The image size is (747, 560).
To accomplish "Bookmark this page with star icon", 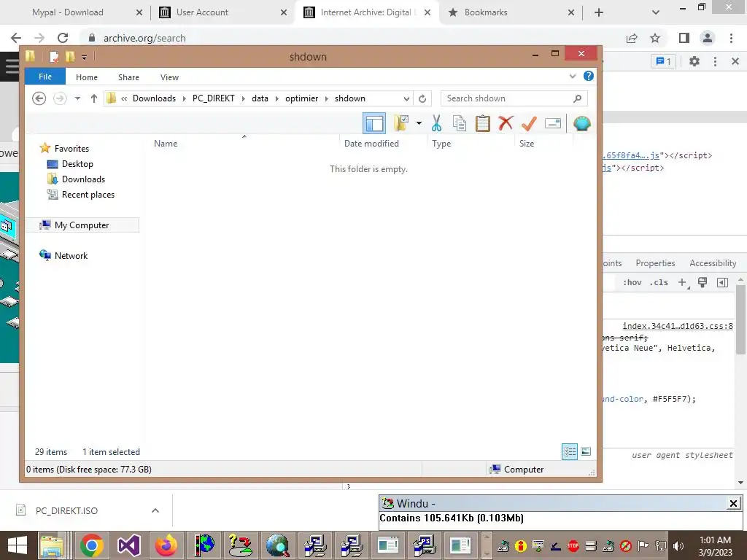I will click(x=655, y=38).
